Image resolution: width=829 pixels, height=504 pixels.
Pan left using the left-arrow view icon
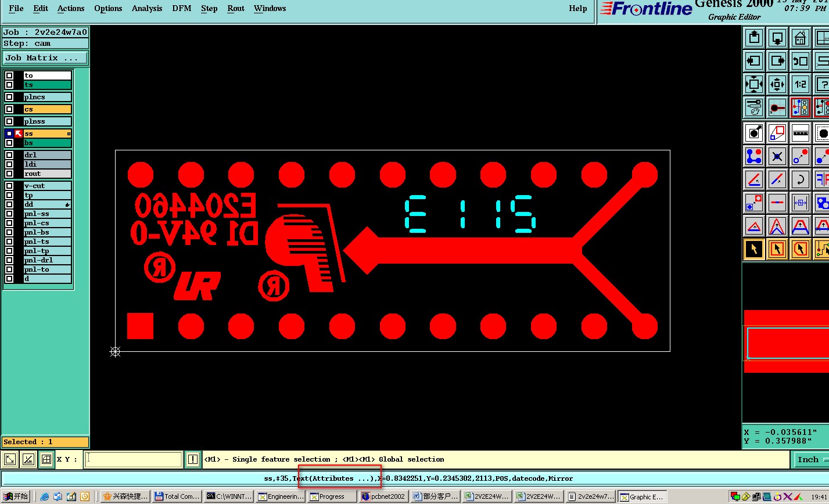coord(754,60)
